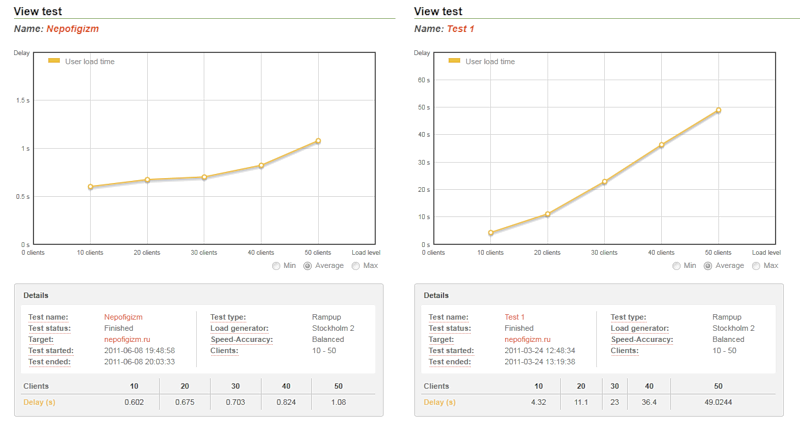Choose Min radio button under Test 1 chart
Viewport: 800px width, 423px height.
[x=676, y=266]
